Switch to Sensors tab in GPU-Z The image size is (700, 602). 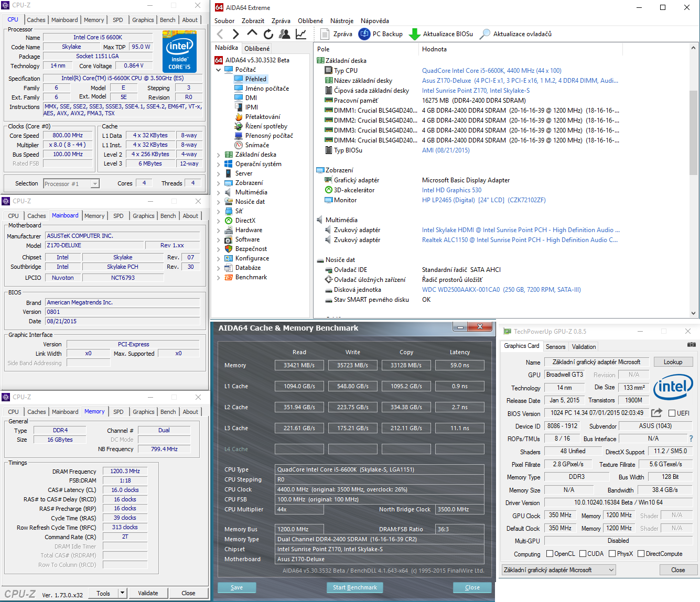556,347
